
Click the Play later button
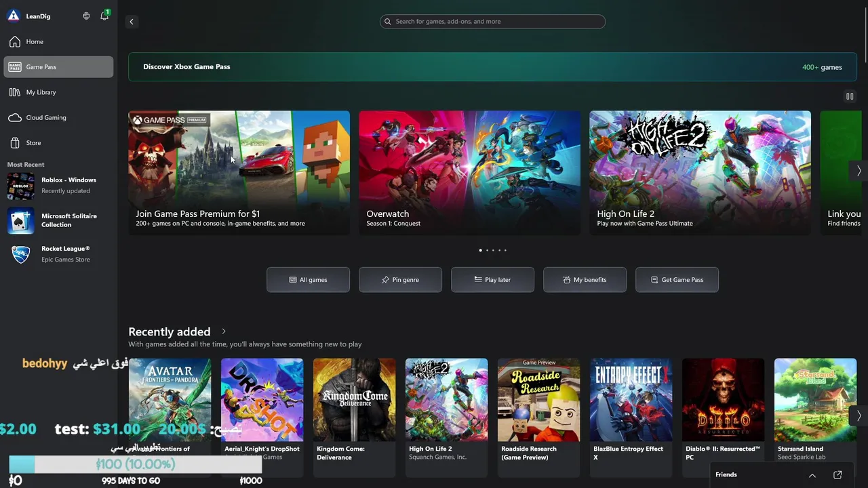pos(493,280)
